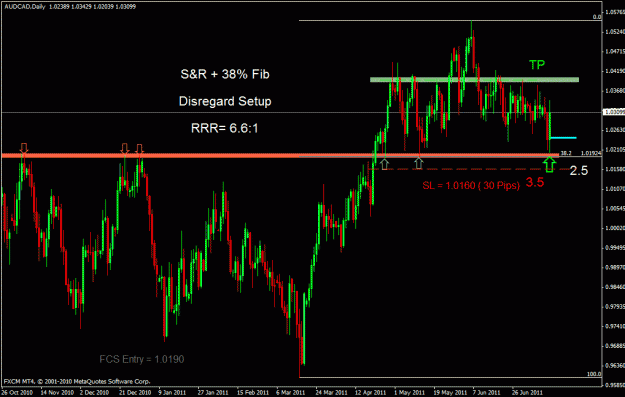Click the '9 Jan 2011' date label
This screenshot has height=397, width=625.
point(172,392)
